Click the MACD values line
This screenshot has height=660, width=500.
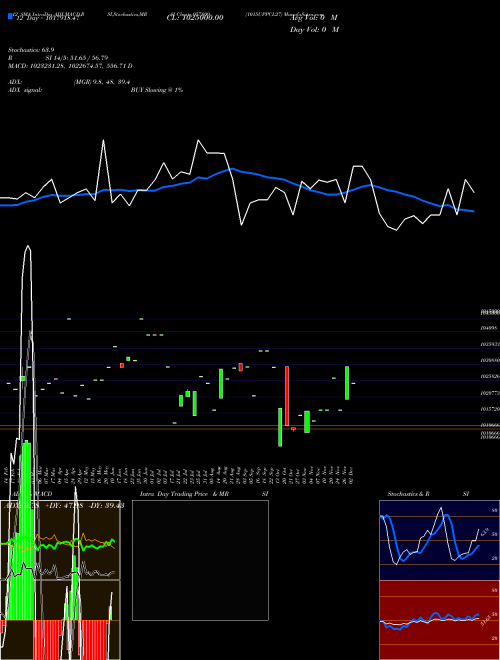70,66
